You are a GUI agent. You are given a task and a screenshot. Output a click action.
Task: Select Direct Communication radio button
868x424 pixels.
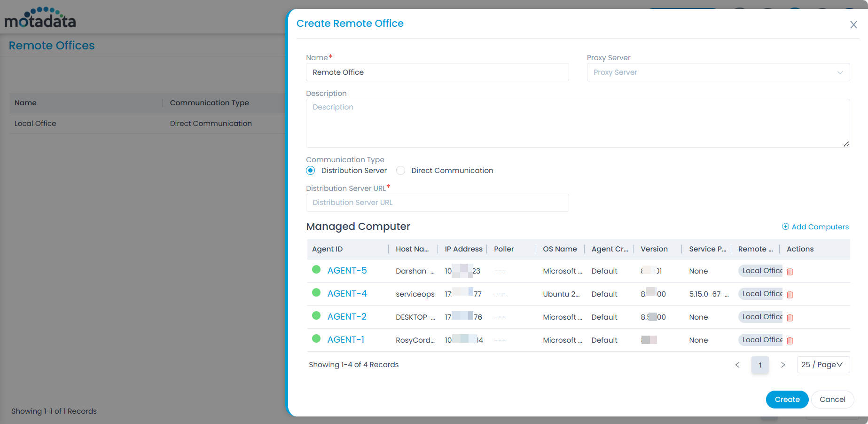coord(400,171)
